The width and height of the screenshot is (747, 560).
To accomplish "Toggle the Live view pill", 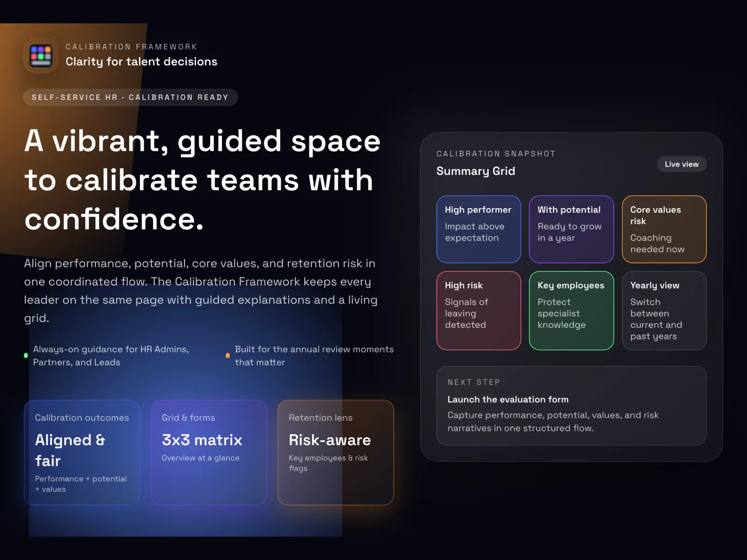I will point(681,164).
